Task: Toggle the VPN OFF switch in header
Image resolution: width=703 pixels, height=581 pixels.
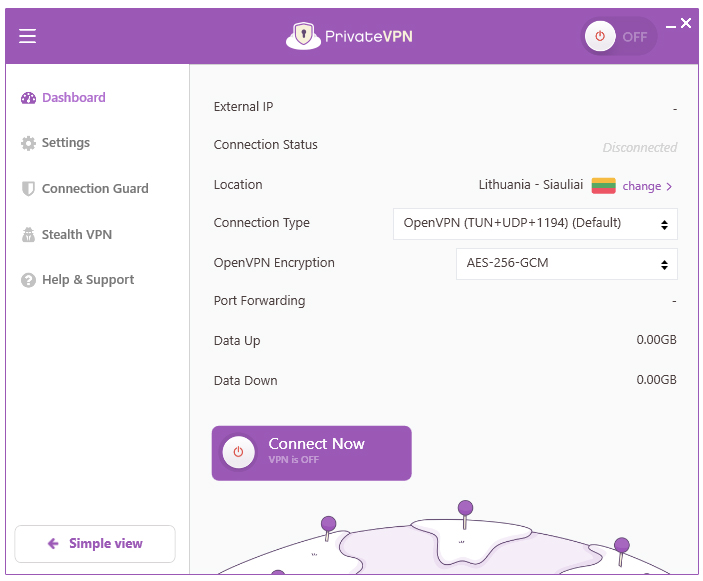Action: coord(620,37)
